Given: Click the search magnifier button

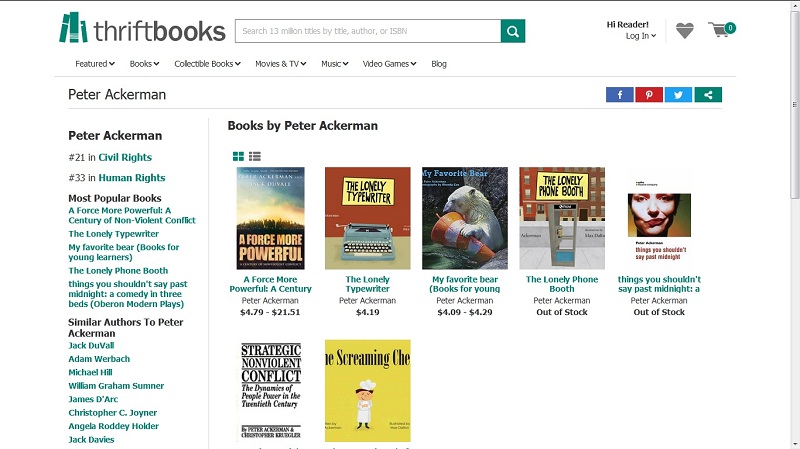Looking at the screenshot, I should click(x=513, y=31).
